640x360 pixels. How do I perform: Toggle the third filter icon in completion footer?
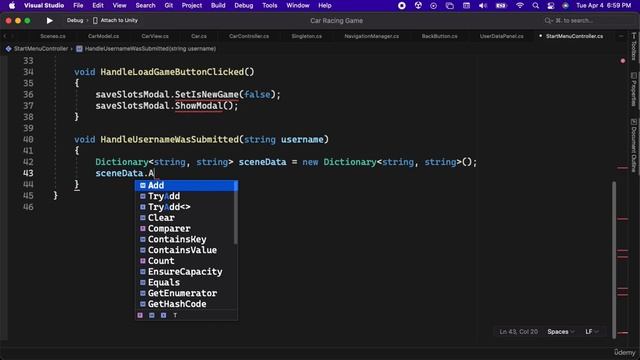[x=163, y=315]
